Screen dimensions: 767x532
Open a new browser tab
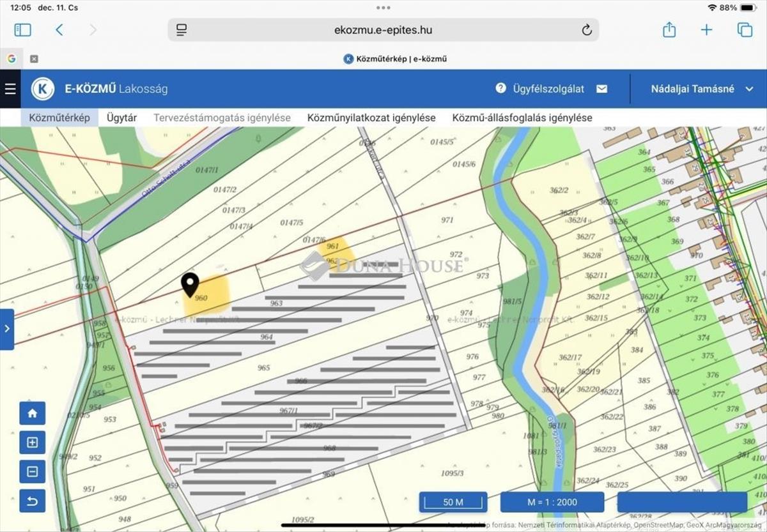click(x=706, y=30)
